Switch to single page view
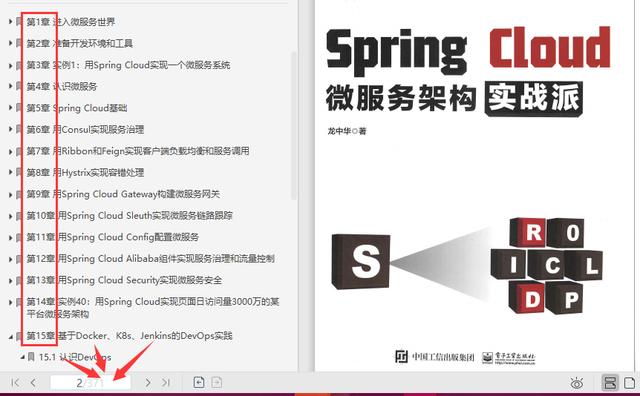Image resolution: width=640 pixels, height=396 pixels. tap(629, 383)
